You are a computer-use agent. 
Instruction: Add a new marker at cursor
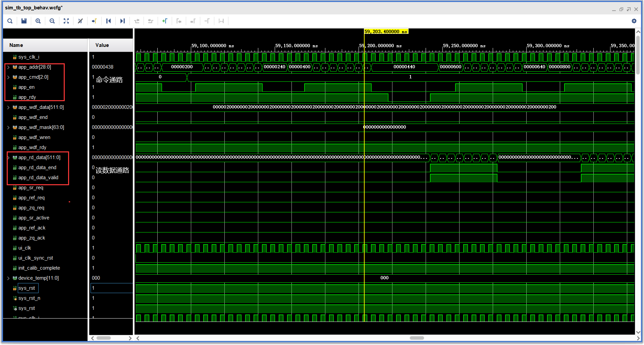165,21
